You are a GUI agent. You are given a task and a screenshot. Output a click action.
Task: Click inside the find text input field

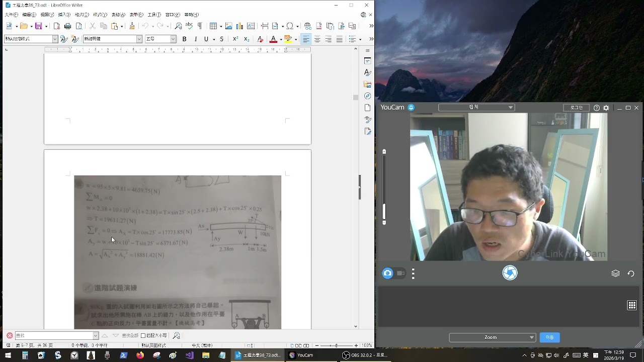53,335
